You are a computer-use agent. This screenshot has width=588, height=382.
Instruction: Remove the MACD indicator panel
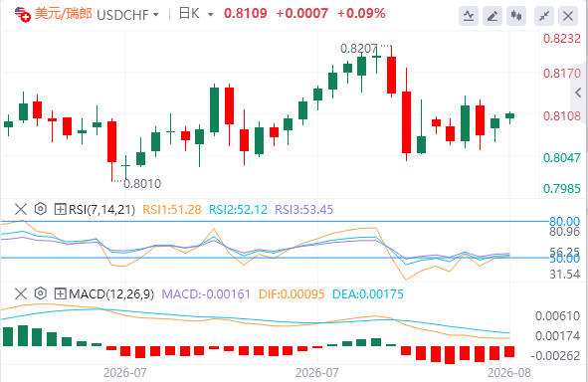[x=21, y=293]
